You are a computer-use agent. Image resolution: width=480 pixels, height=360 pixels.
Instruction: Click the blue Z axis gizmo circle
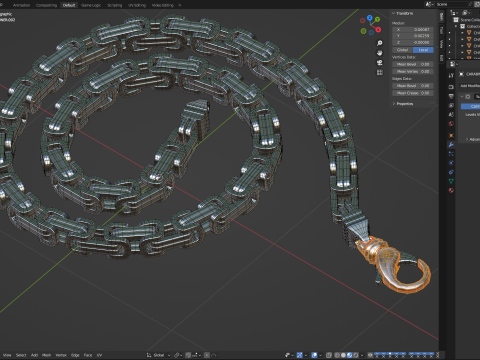pos(370,17)
